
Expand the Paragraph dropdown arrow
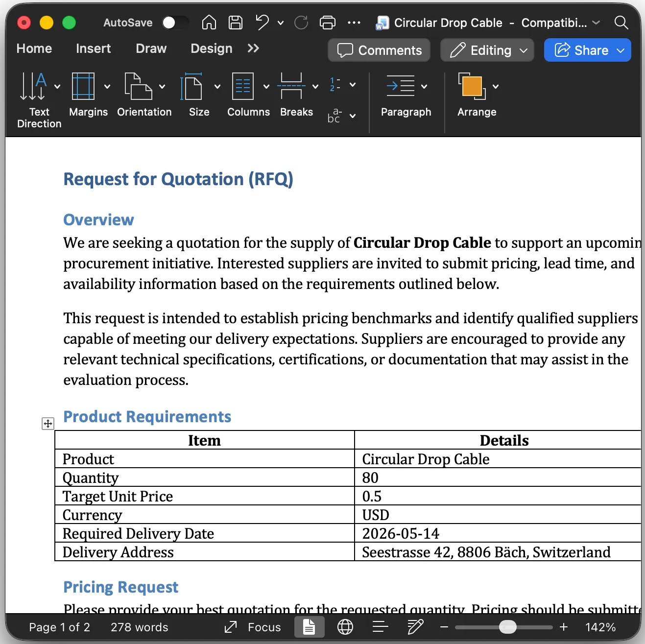(424, 86)
